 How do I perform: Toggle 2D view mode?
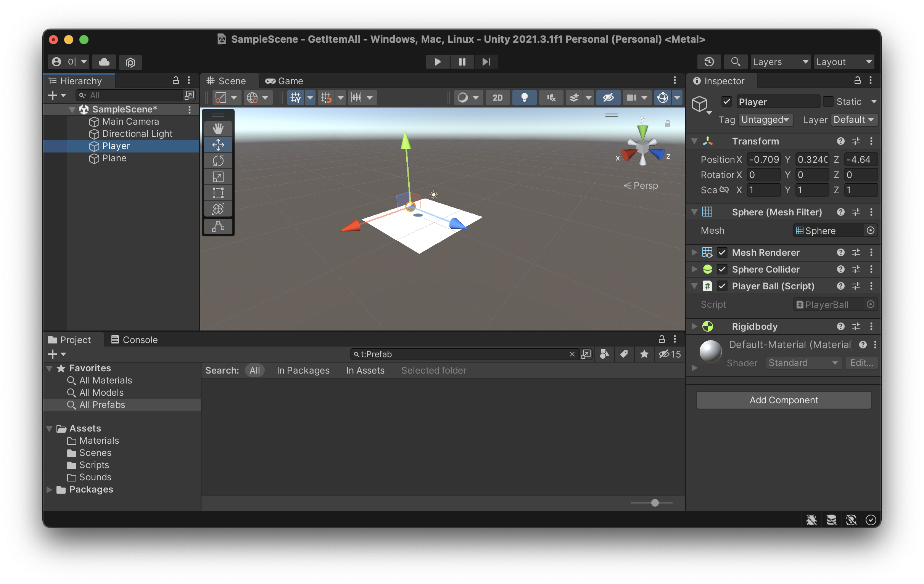click(497, 98)
